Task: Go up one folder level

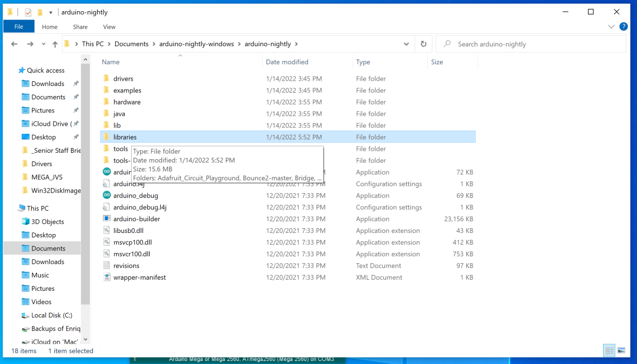Action: tap(55, 44)
